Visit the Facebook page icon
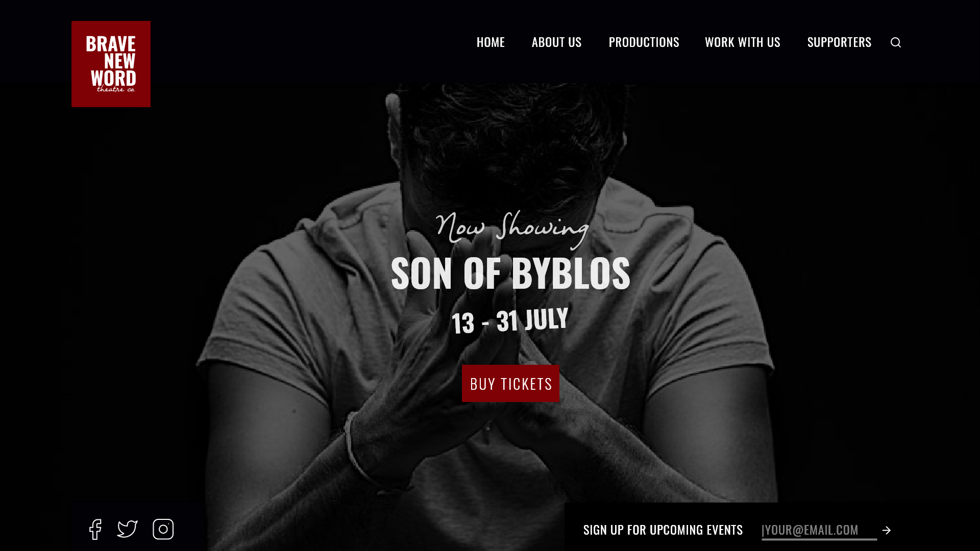Image resolution: width=980 pixels, height=551 pixels. (x=95, y=530)
